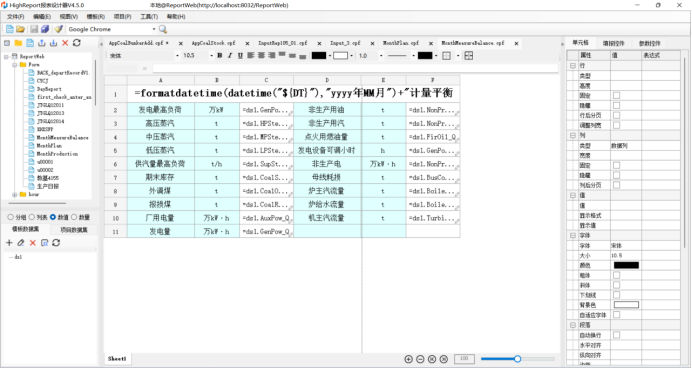Switch to MonthPlan.cpf tab
The image size is (692, 368).
pos(401,43)
